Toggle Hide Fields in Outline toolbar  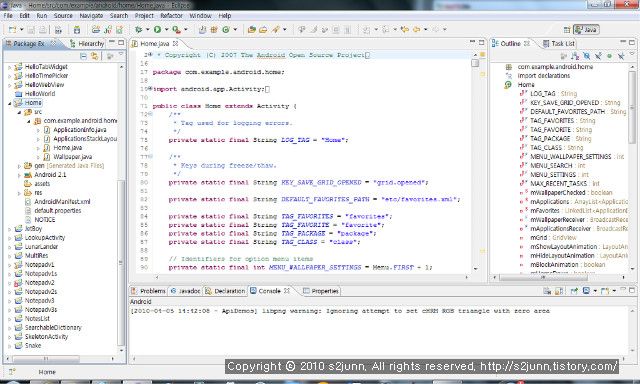(587, 56)
